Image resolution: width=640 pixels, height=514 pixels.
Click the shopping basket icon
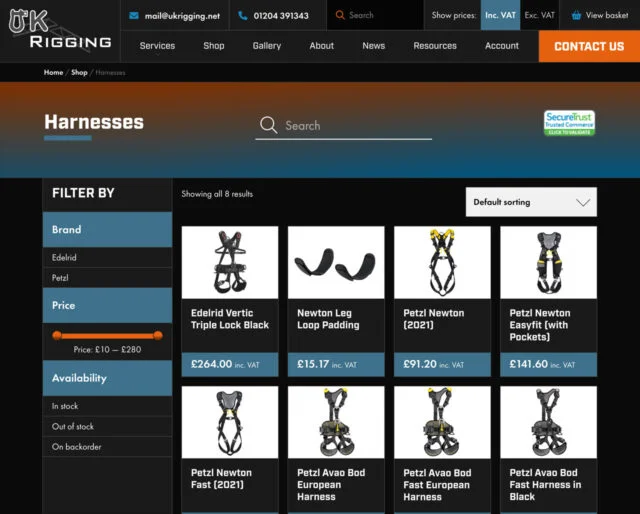pos(576,16)
